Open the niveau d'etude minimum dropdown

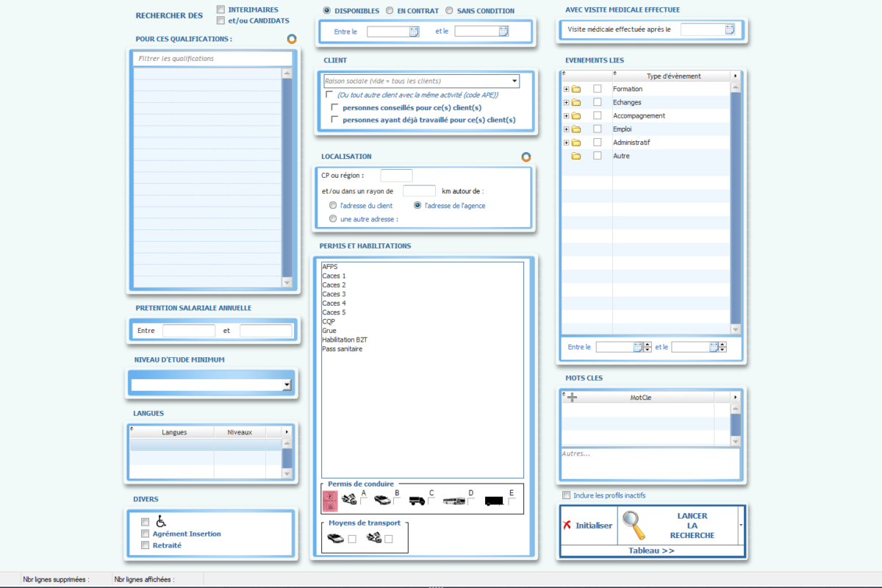[287, 385]
